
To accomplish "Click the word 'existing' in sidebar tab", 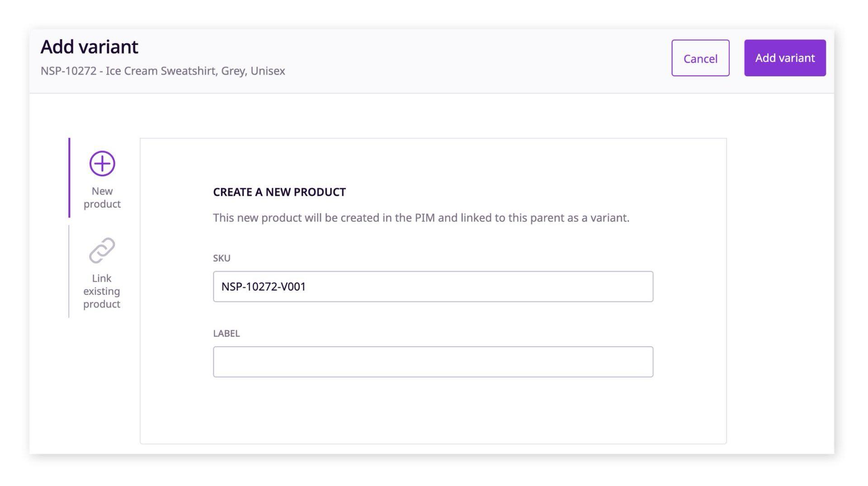I will point(102,291).
